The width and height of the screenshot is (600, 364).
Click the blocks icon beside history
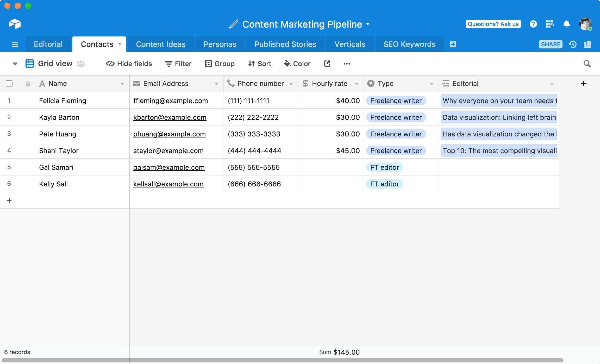point(587,44)
